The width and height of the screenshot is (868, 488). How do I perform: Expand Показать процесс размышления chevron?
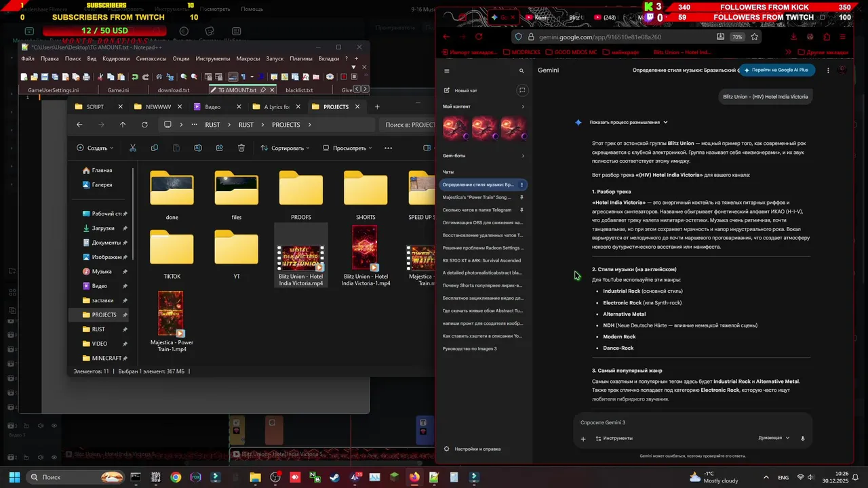click(x=665, y=123)
